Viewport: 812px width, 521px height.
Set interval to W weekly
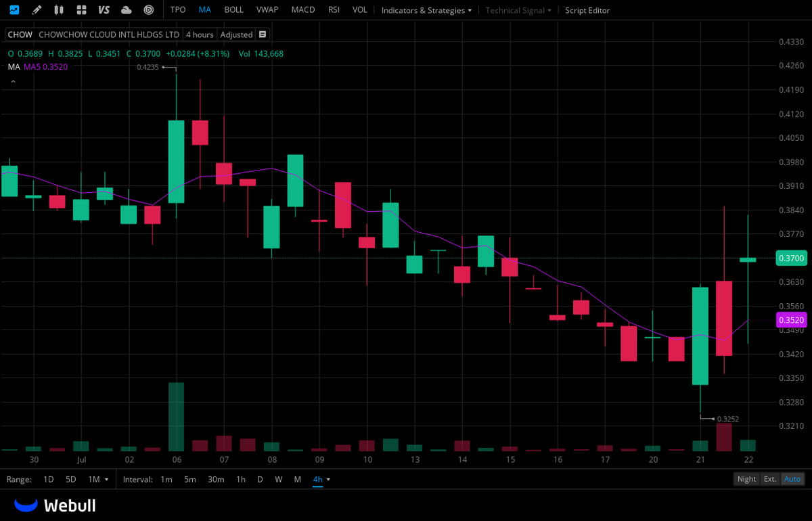click(278, 479)
